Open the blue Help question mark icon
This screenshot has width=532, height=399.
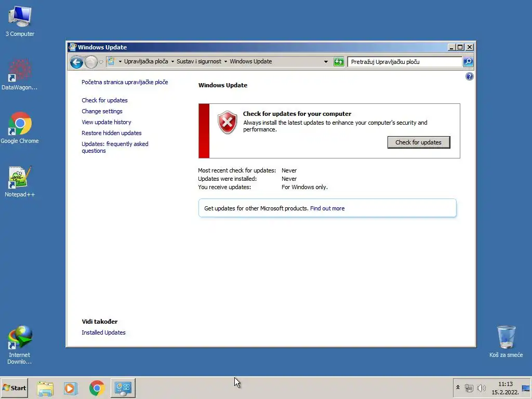click(x=469, y=76)
